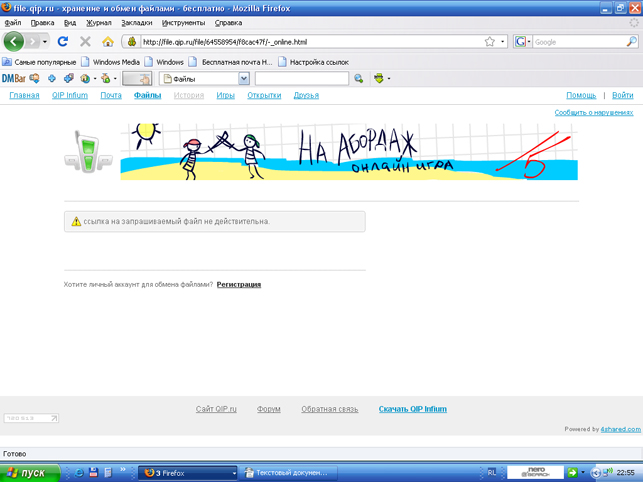Click the browser Back button
The height and width of the screenshot is (482, 643).
coord(14,42)
